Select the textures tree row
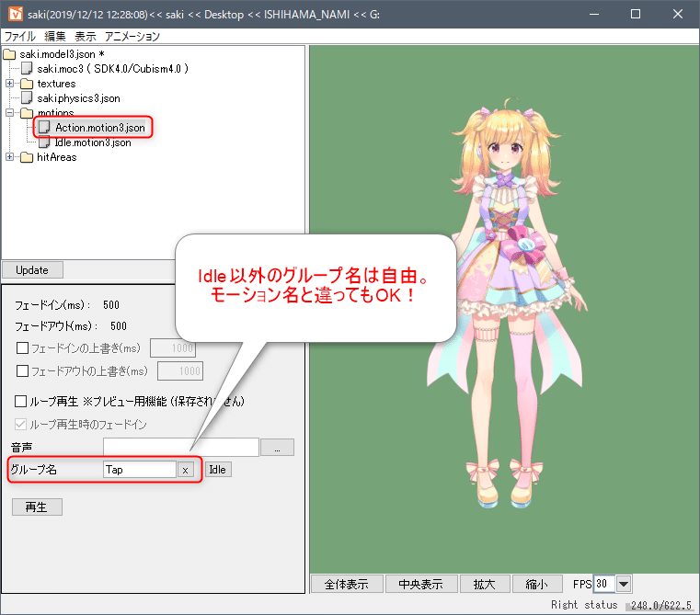 pyautogui.click(x=56, y=84)
